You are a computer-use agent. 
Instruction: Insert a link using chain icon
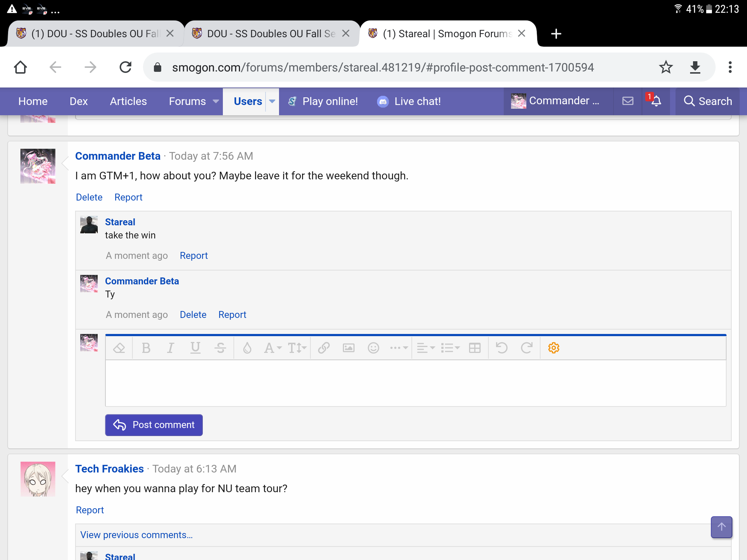[324, 348]
